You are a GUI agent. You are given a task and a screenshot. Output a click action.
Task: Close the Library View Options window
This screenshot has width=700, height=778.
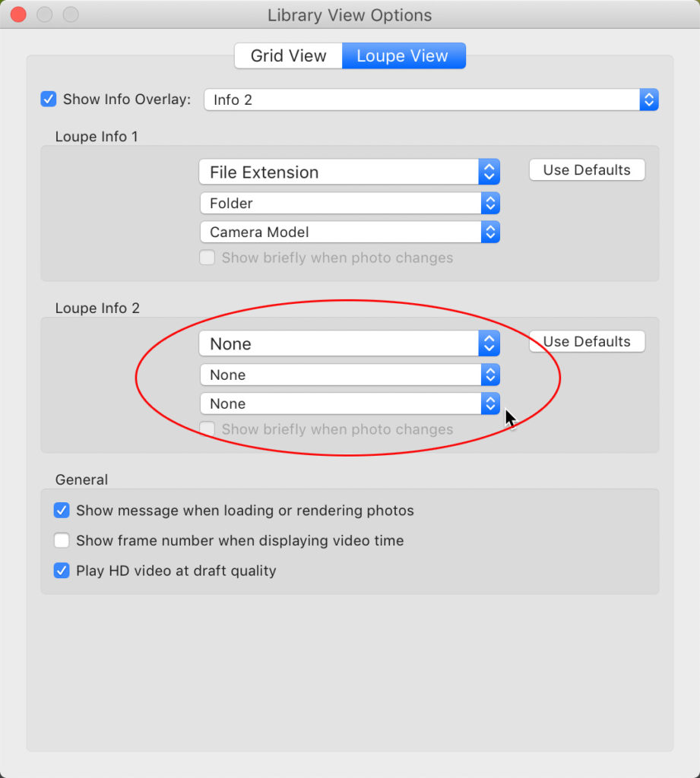coord(18,14)
